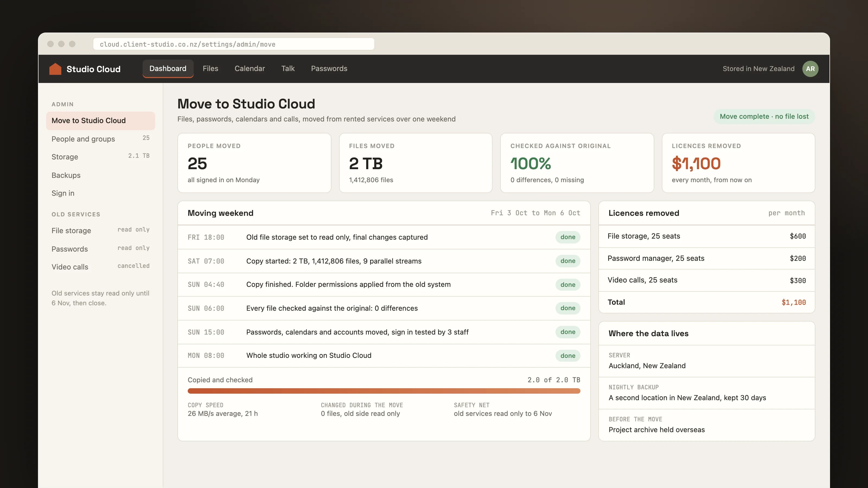Click 'Fri 3 Oct to Mon 6 Oct' date range
868x488 pixels.
pos(535,213)
